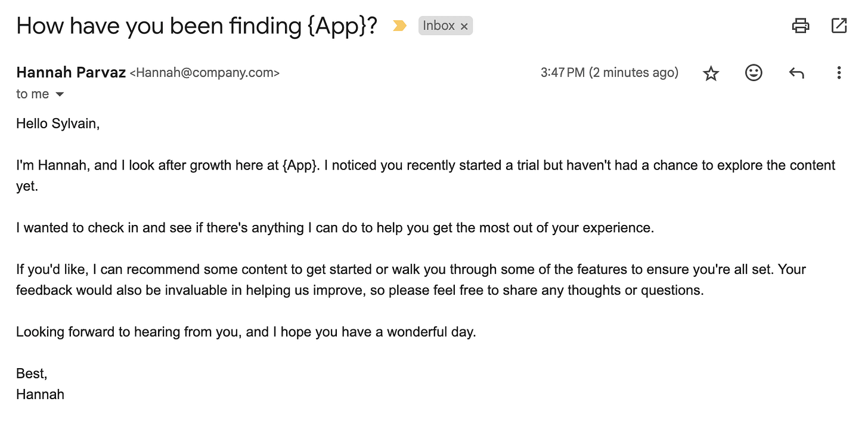This screenshot has height=423, width=868.
Task: Click the "Best," sign-off line
Action: 32,374
